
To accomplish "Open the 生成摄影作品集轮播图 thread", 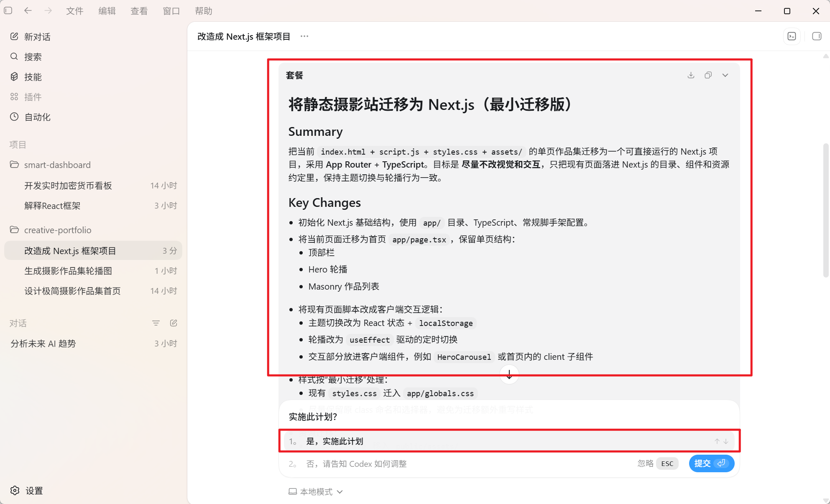I will coord(93,271).
